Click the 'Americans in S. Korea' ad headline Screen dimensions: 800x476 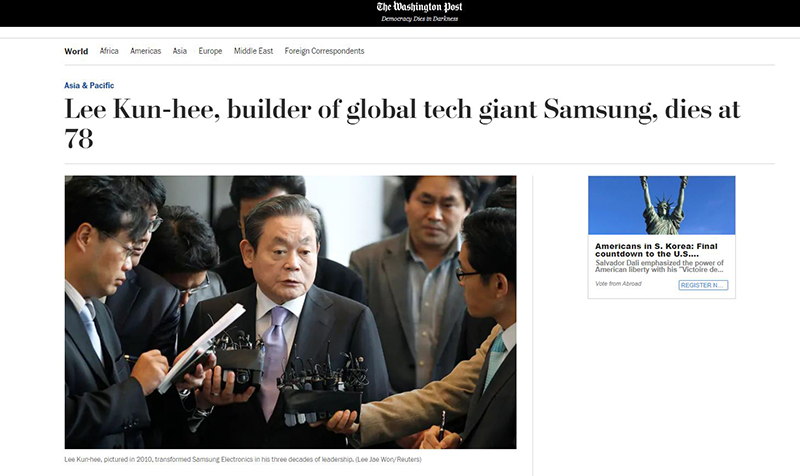click(x=656, y=250)
